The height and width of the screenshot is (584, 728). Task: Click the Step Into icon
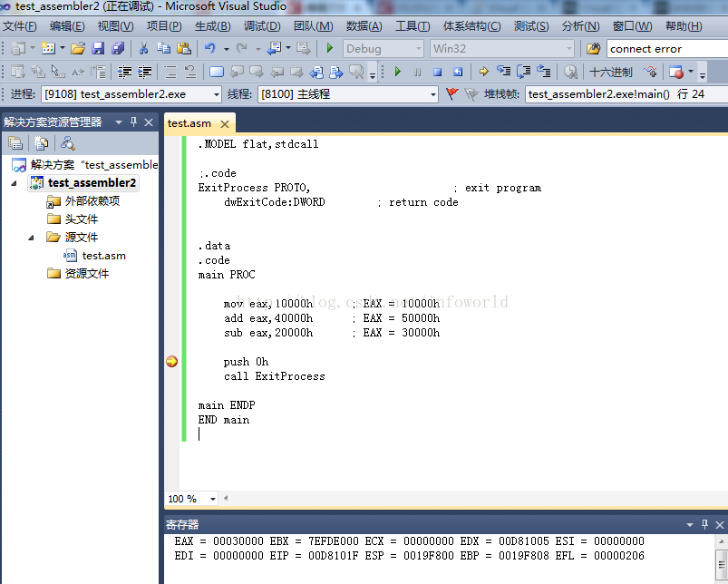(x=504, y=72)
